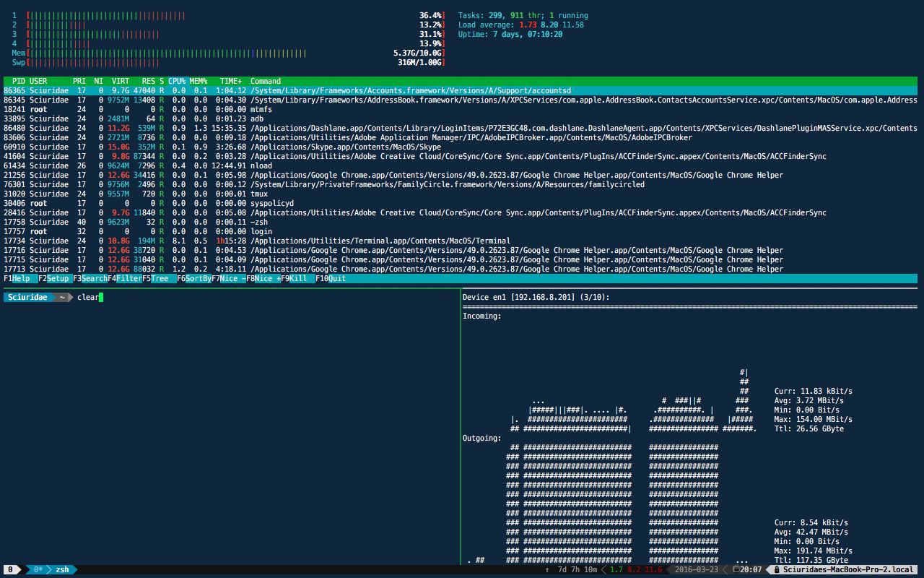Screen dimensions: 924x578
Task: Click the CPU 1 usage meter bar
Action: (x=235, y=15)
